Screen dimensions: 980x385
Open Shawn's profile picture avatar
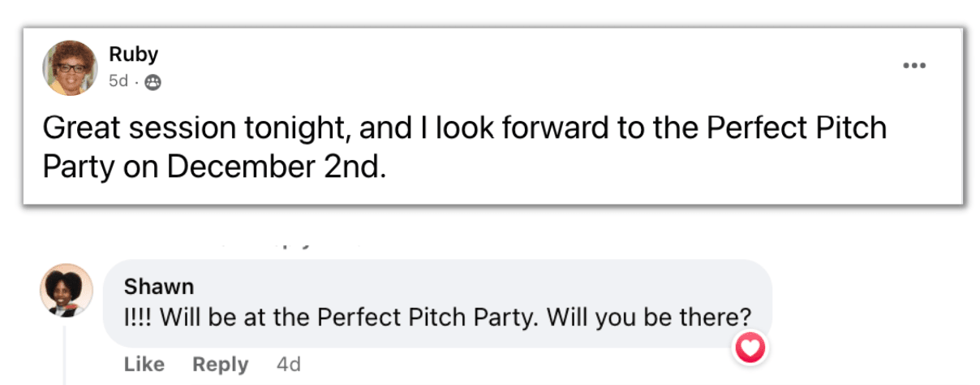[x=67, y=290]
